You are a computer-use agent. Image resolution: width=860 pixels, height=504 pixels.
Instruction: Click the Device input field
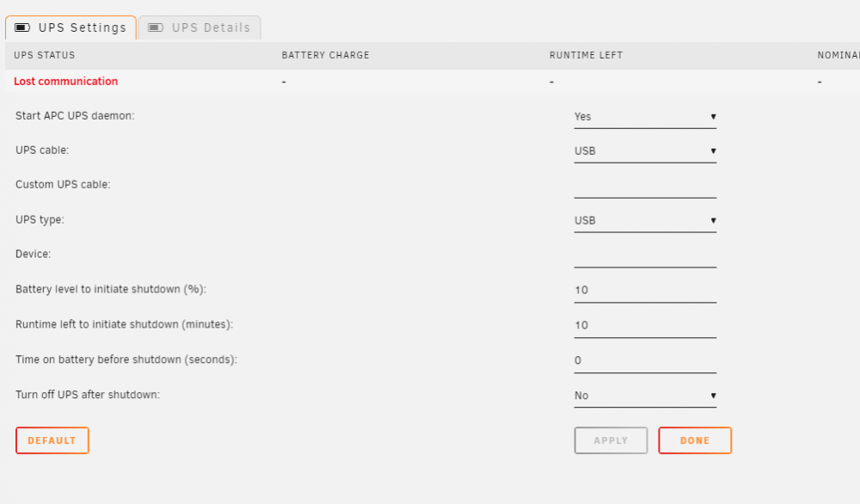click(645, 255)
